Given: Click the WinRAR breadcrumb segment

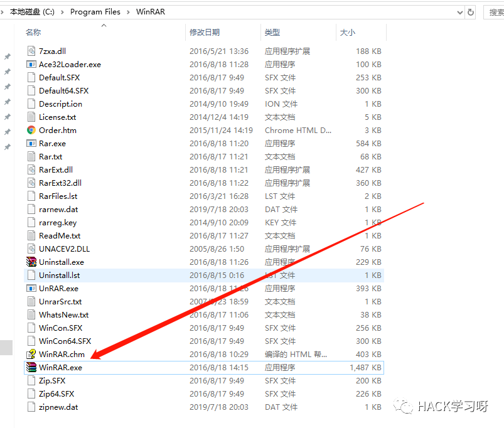Looking at the screenshot, I should pyautogui.click(x=151, y=12).
